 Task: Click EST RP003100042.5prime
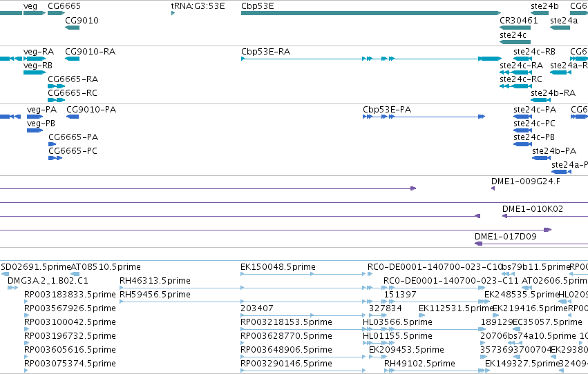click(70, 322)
